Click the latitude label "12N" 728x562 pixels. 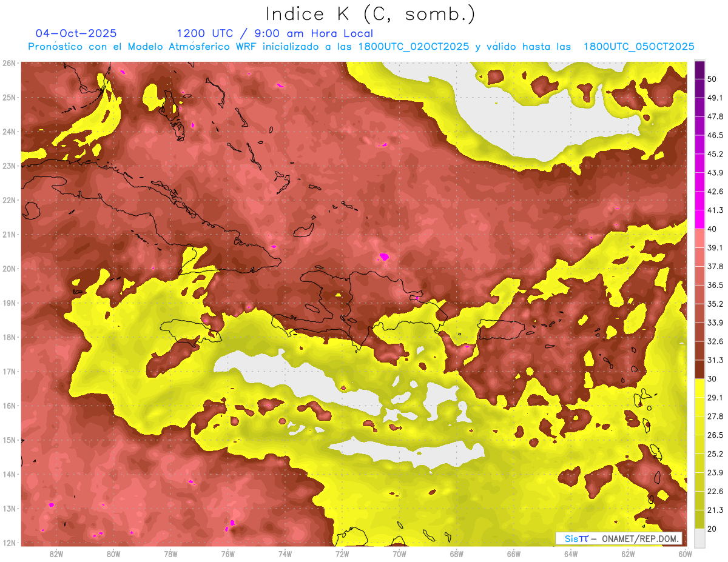(9, 543)
